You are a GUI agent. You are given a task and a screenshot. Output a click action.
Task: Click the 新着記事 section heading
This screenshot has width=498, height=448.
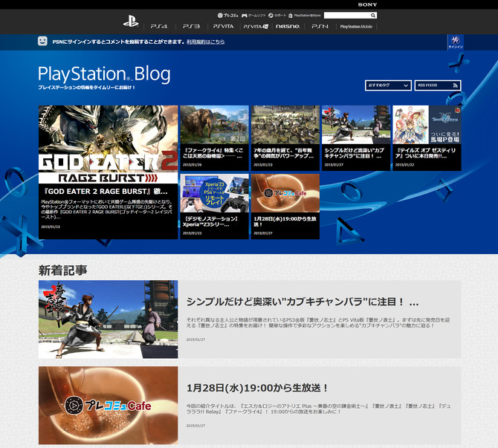click(x=63, y=270)
